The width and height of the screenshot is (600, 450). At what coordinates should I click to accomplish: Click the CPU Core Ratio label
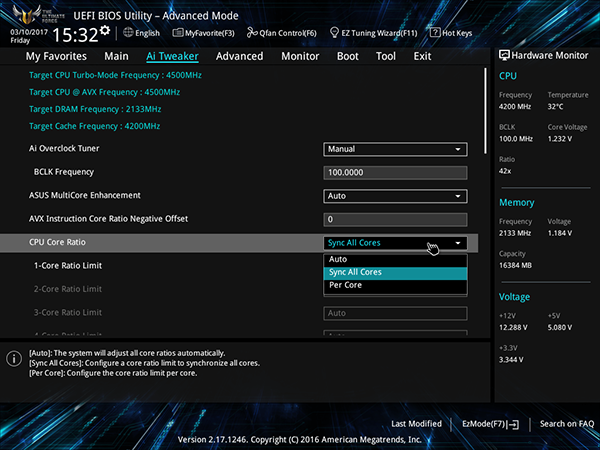tap(57, 242)
